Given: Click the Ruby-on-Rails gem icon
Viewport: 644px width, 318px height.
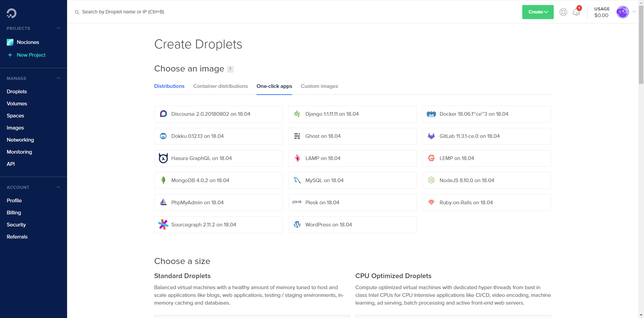Looking at the screenshot, I should tap(431, 203).
